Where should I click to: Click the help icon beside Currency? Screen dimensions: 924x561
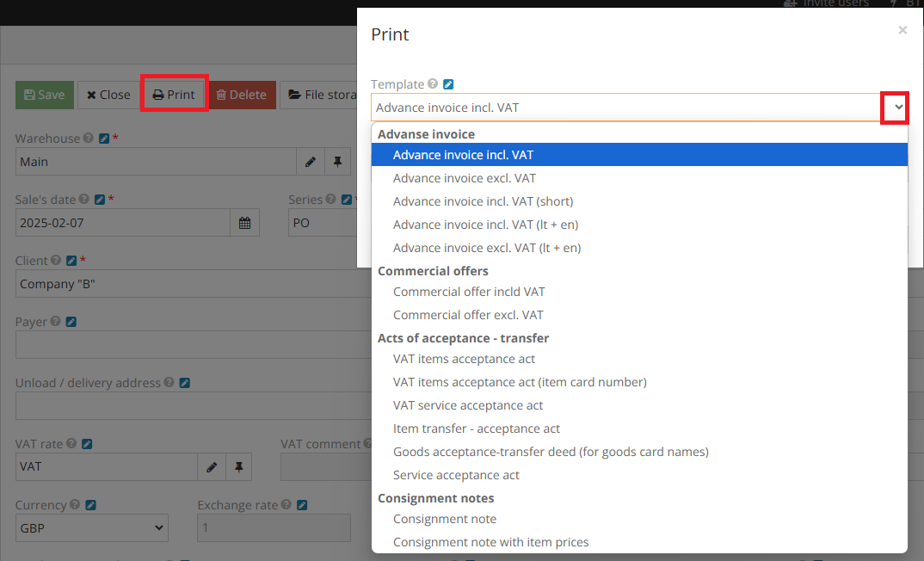point(73,504)
